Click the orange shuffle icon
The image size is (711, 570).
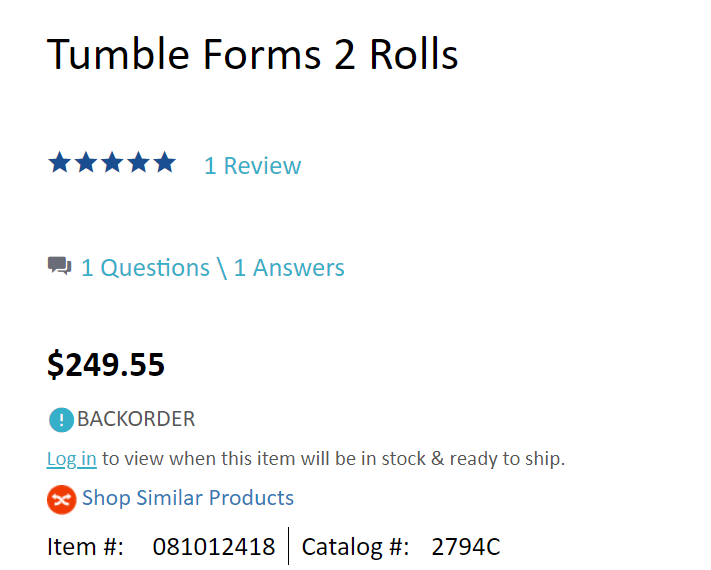61,498
